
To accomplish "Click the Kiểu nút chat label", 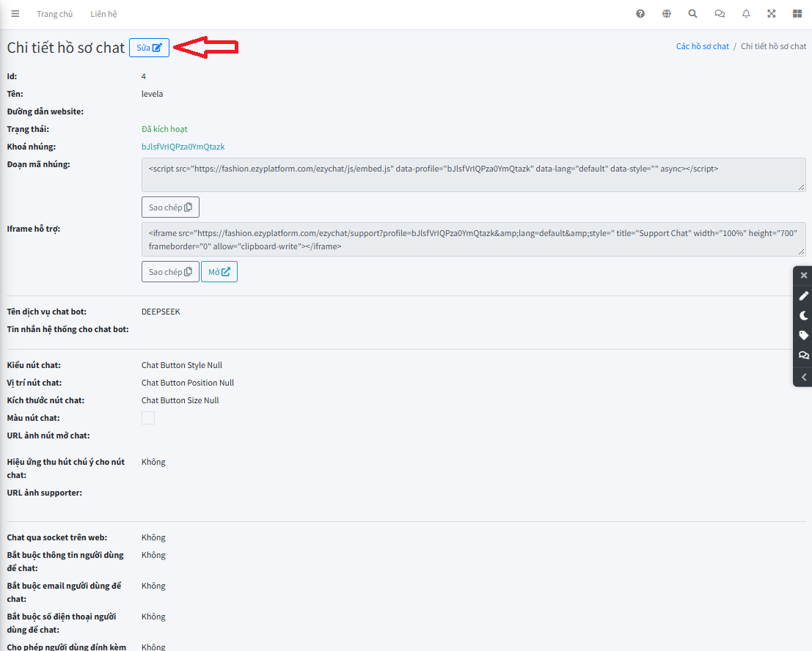I will (x=34, y=365).
